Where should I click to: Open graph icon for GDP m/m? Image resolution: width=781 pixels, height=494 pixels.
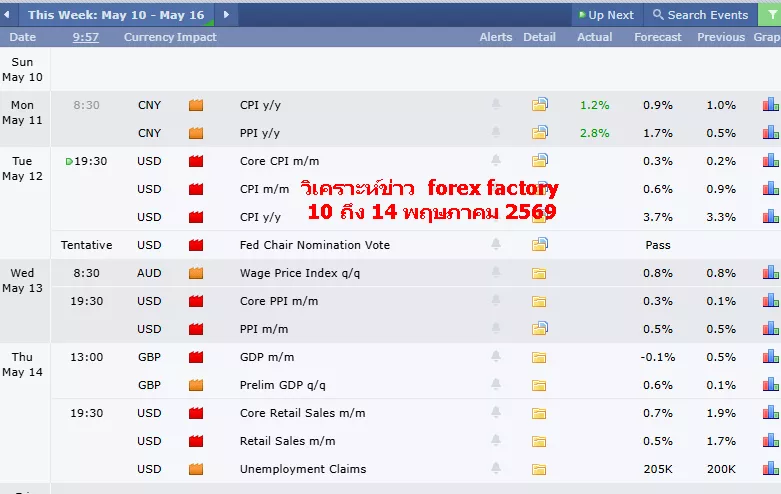[771, 357]
